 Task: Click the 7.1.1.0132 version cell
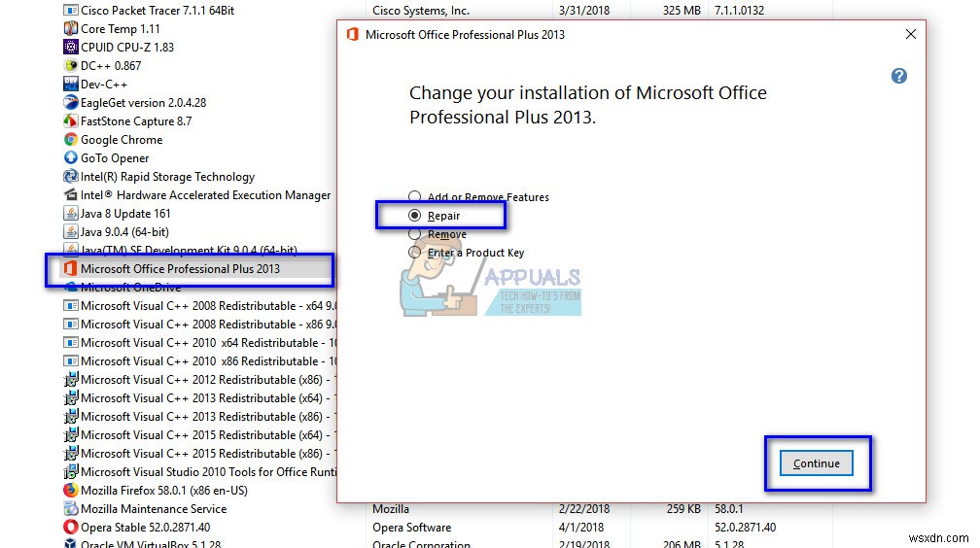739,11
